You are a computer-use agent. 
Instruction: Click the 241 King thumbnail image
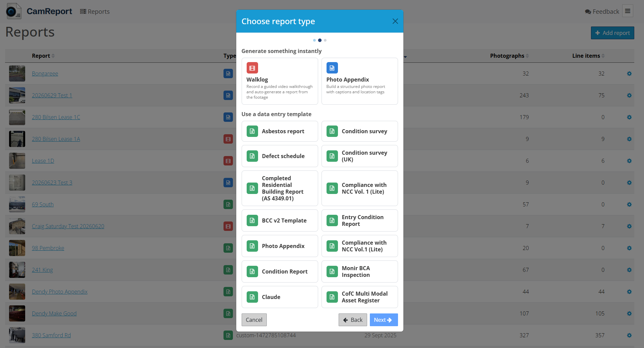[x=17, y=270]
